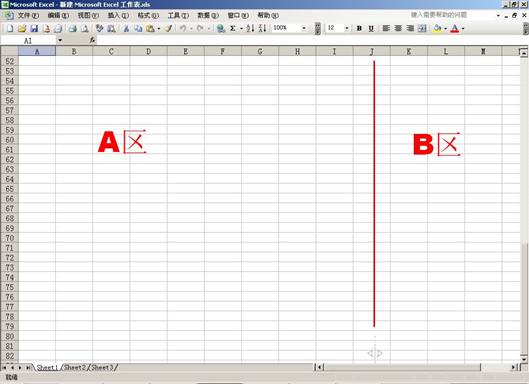Activate the Format Painter brush icon
The image size is (529, 384).
tap(168, 28)
